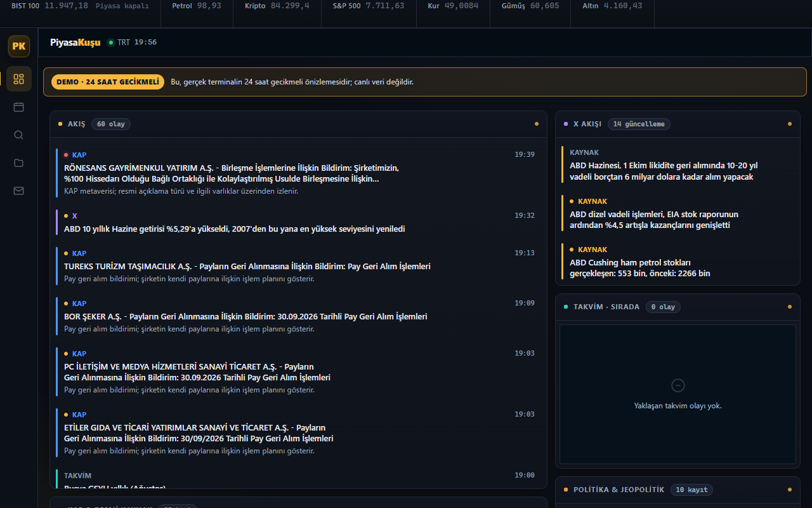
Task: Open the ABD 10 yıllık Hazine getirisi item
Action: pos(298,222)
